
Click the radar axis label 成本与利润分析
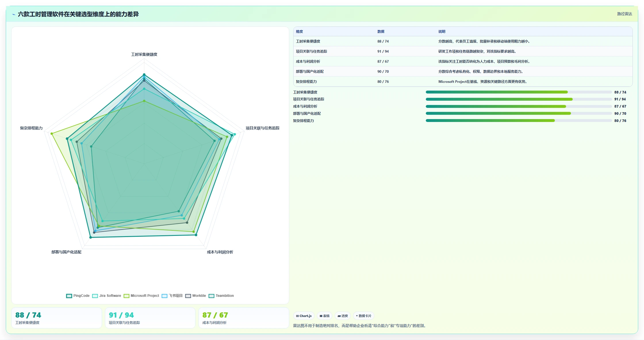pos(220,252)
